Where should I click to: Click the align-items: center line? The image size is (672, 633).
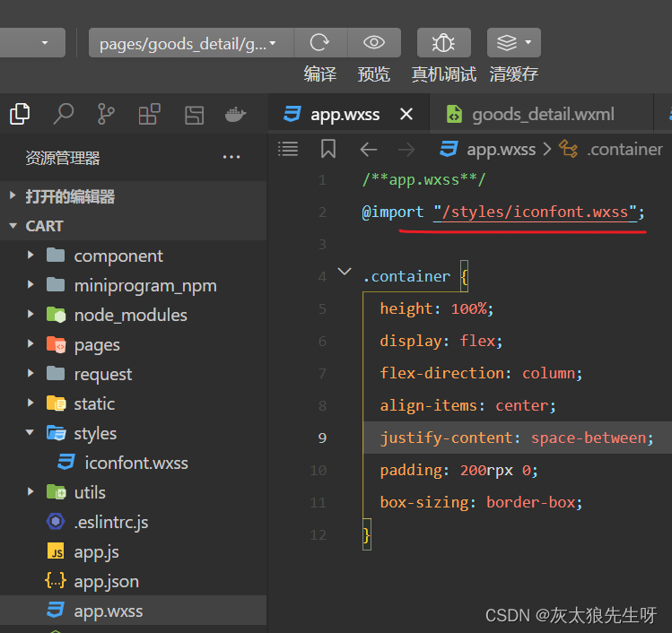click(467, 405)
